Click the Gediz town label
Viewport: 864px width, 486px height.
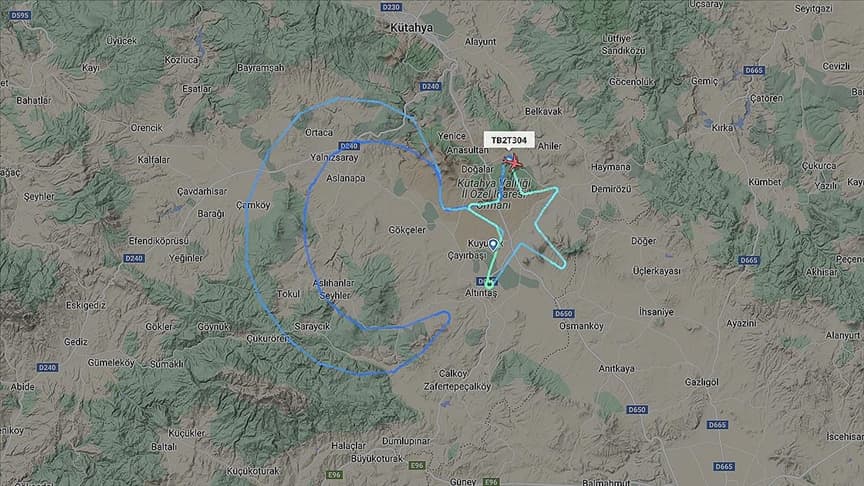click(x=75, y=342)
